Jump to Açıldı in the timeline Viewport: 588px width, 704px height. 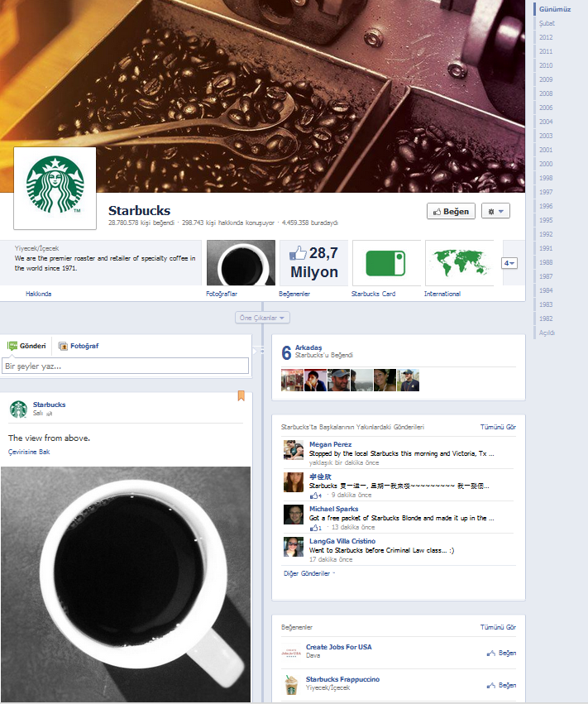[x=547, y=333]
